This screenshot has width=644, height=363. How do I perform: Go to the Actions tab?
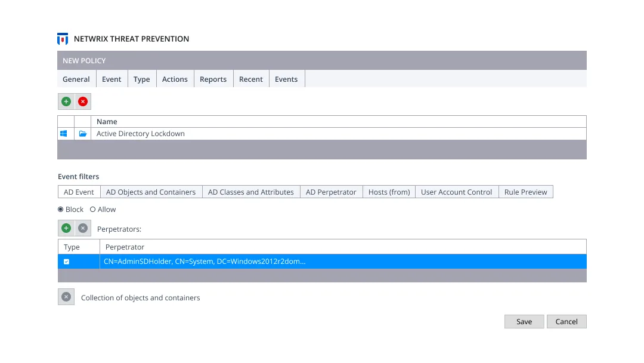[x=175, y=79]
